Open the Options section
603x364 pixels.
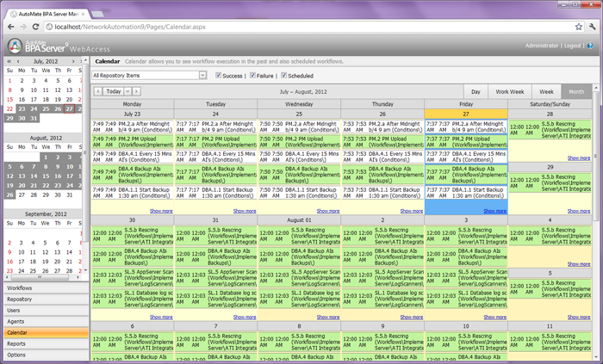(47, 355)
